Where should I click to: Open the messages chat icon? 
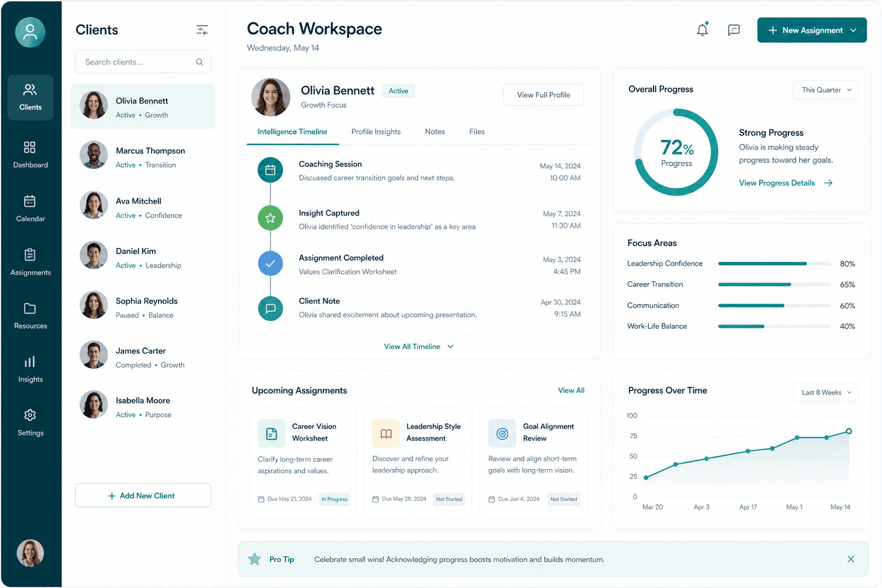click(734, 30)
